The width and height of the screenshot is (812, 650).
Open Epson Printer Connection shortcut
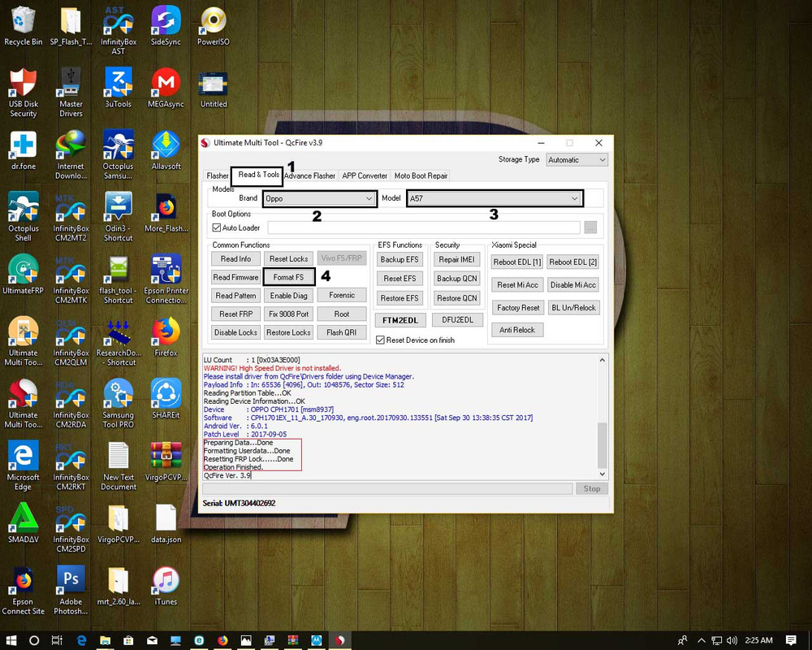tap(166, 279)
